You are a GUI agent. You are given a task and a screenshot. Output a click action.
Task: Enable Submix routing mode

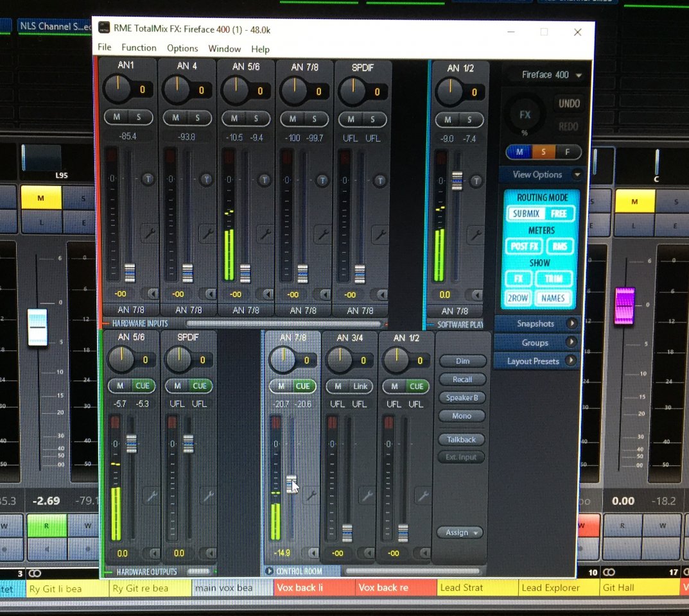coord(526,214)
